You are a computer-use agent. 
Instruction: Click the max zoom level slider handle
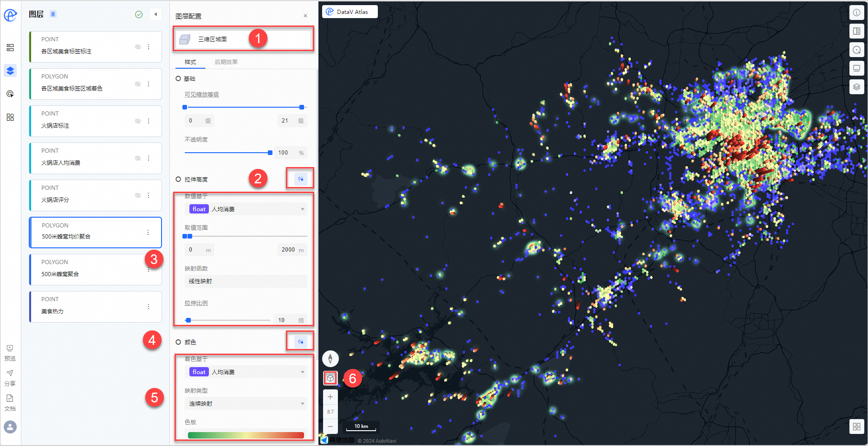[x=302, y=107]
